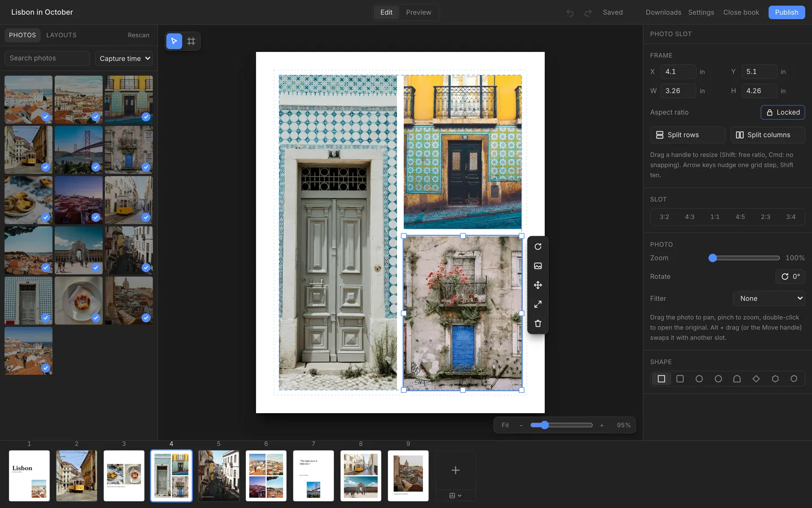Click the Search photos field
This screenshot has height=508, width=812.
47,58
